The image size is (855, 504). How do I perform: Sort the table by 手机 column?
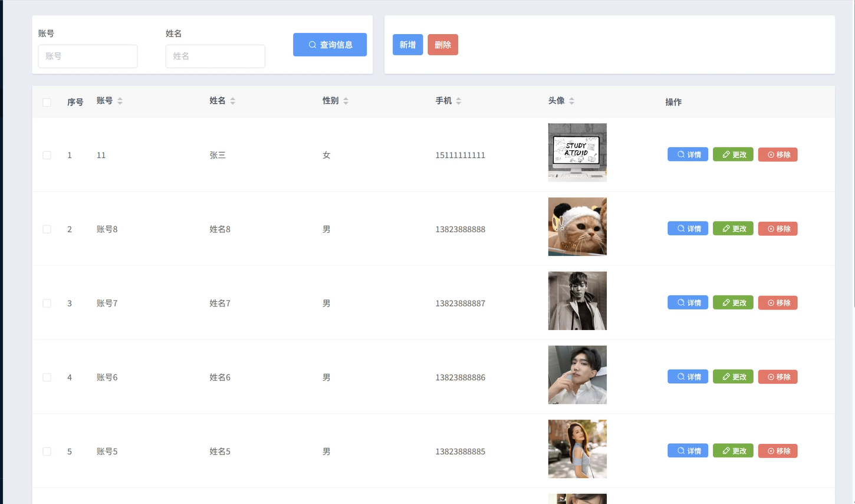[459, 101]
